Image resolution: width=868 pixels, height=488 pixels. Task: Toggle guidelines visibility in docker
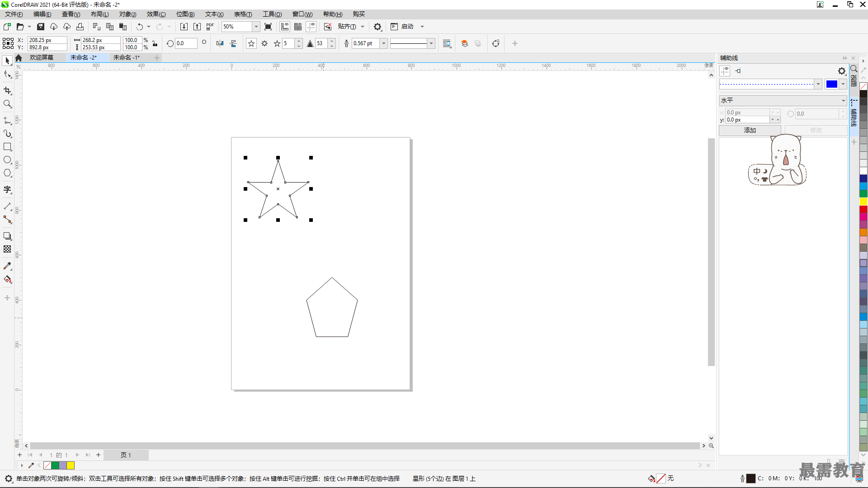click(725, 71)
